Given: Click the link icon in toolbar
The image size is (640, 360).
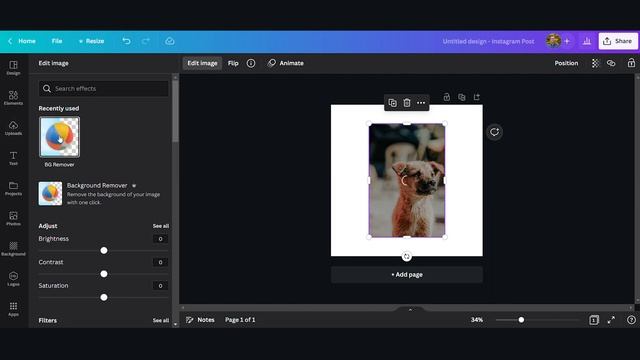Looking at the screenshot, I should pos(611,63).
